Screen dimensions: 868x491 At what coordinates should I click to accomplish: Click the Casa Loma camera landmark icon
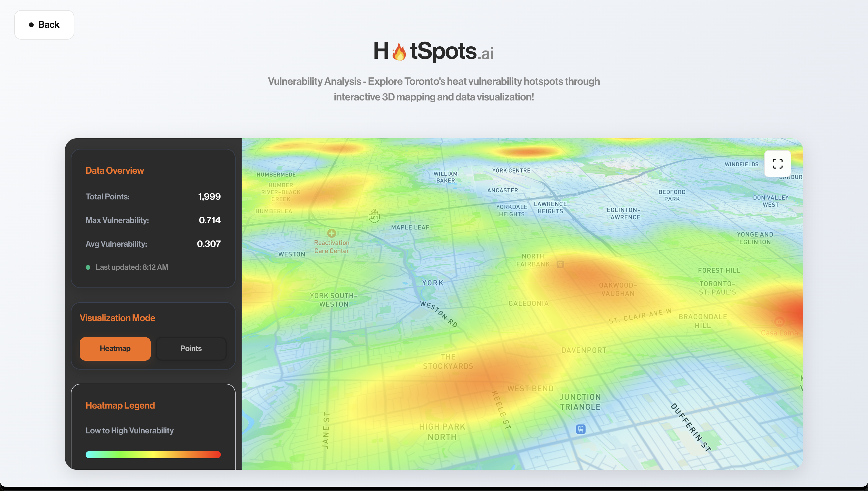coord(779,321)
